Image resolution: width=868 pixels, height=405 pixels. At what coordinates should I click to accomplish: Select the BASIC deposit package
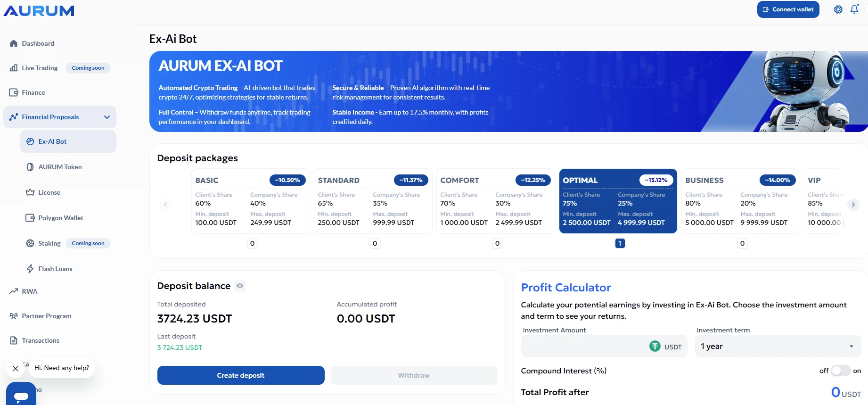click(x=251, y=201)
